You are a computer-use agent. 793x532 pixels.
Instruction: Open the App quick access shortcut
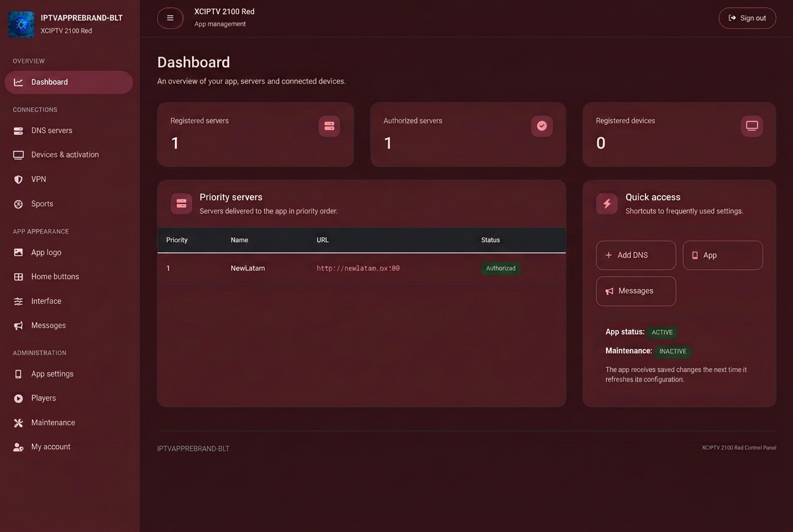723,255
